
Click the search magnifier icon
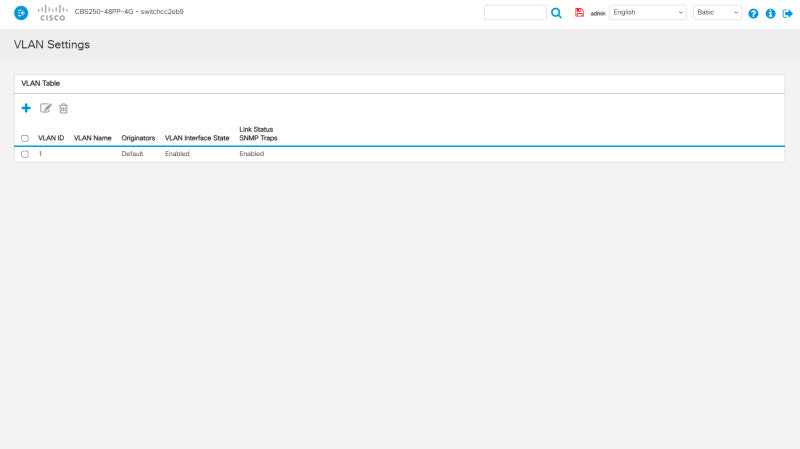point(556,13)
